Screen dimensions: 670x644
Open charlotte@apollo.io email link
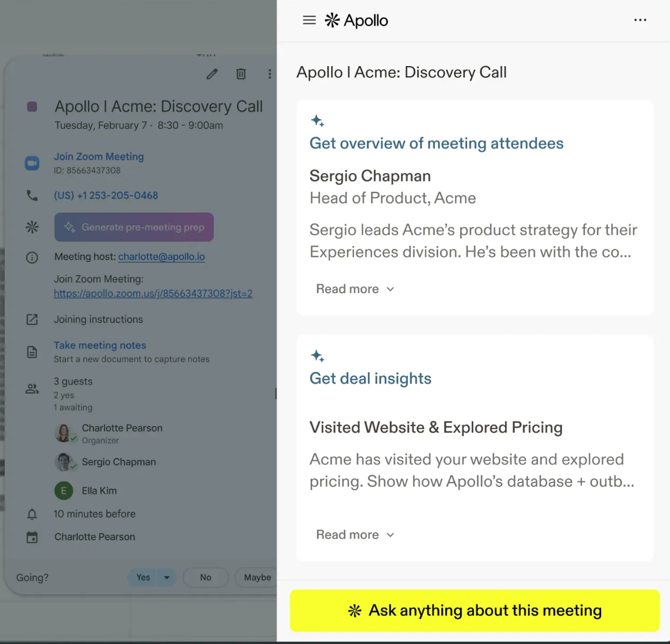[x=162, y=257]
